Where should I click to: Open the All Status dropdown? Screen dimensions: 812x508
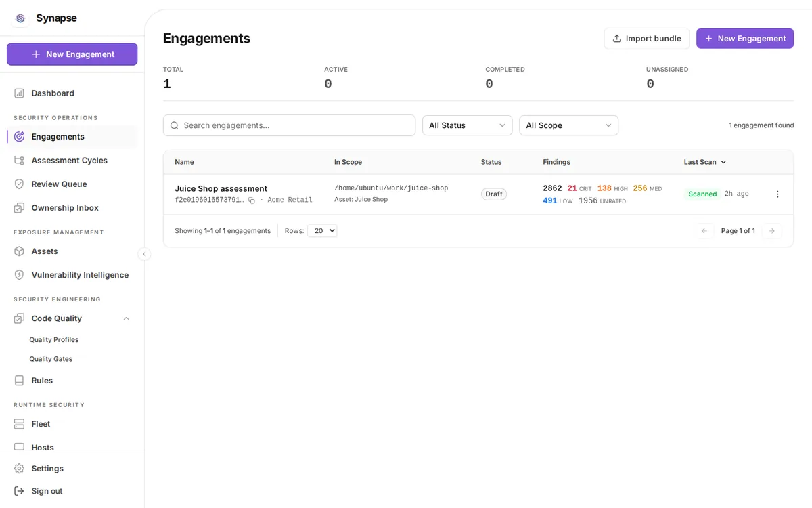click(467, 125)
